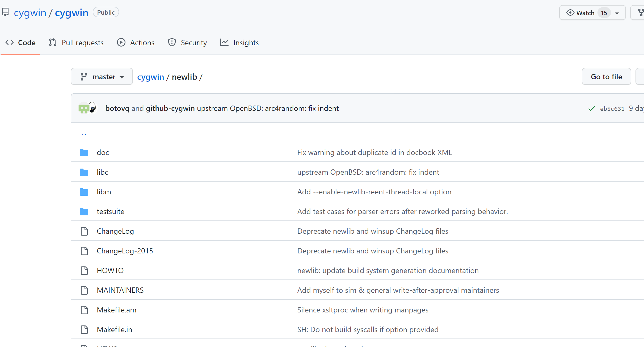Viewport: 644px width, 347px height.
Task: Open github-cygwin author link
Action: click(170, 108)
